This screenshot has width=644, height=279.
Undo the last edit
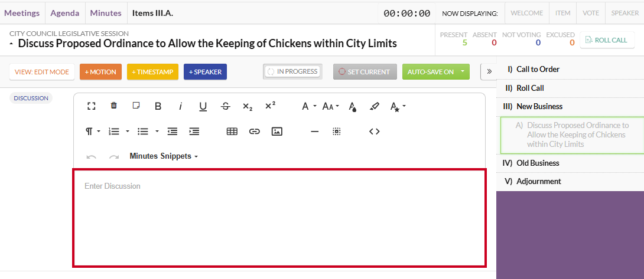pyautogui.click(x=91, y=157)
